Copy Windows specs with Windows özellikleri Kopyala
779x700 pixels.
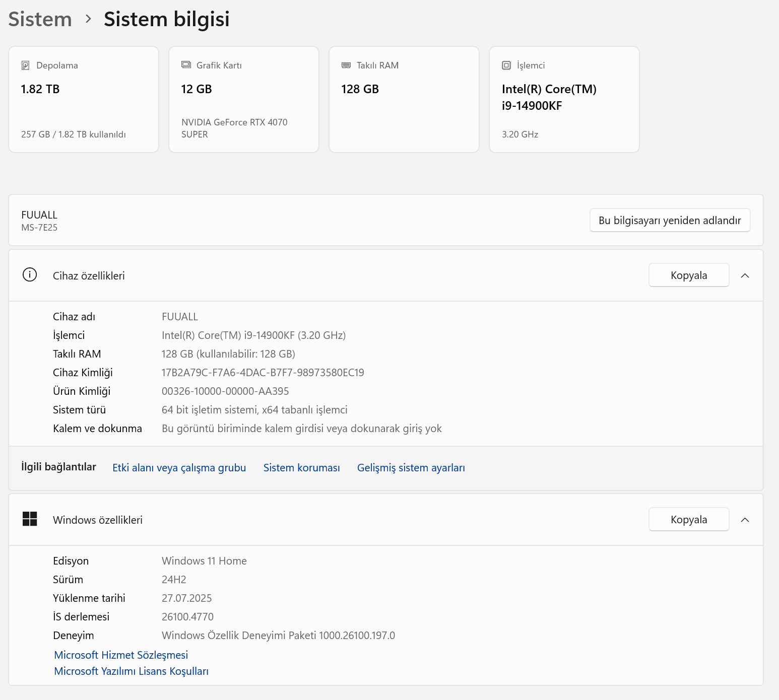[689, 520]
